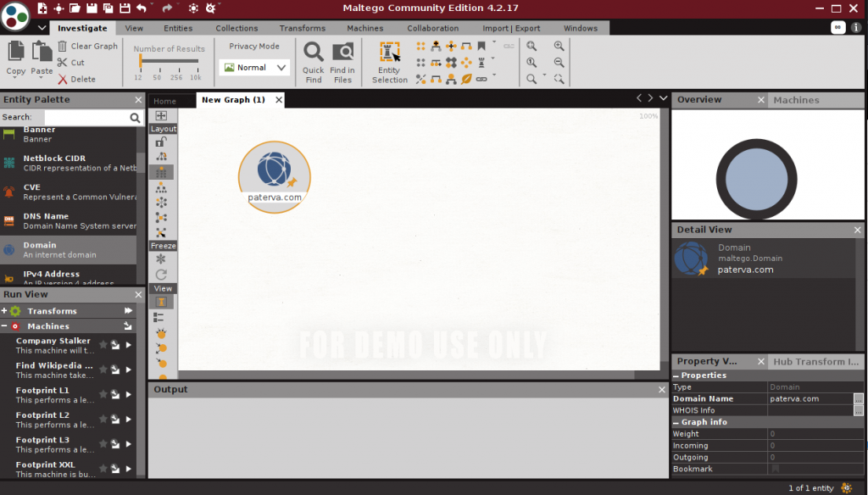Run the Footprint L1 machine play arrow

[x=129, y=394]
